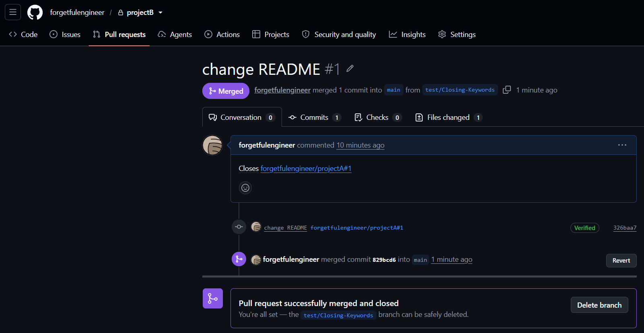The width and height of the screenshot is (644, 333).
Task: Add a reaction with the smiley icon
Action: (x=245, y=188)
